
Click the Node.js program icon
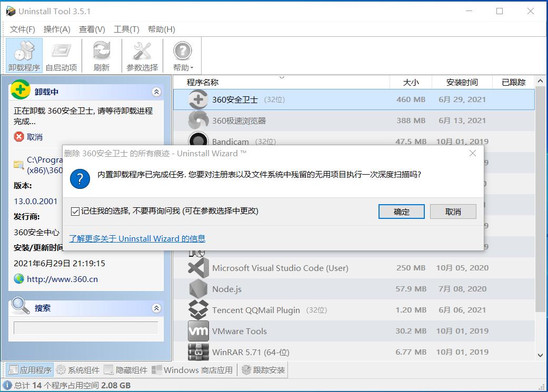click(197, 289)
